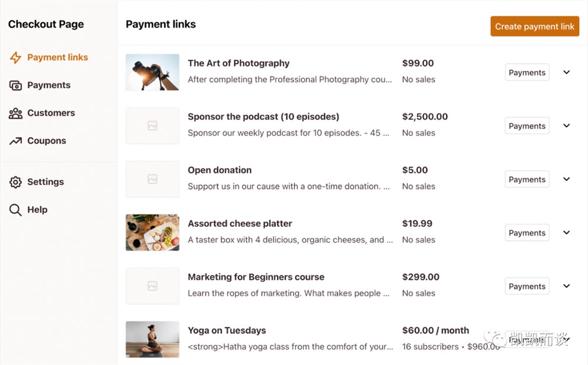Click the Payments wallet icon in sidebar
Image resolution: width=588 pixels, height=365 pixels.
coord(15,85)
